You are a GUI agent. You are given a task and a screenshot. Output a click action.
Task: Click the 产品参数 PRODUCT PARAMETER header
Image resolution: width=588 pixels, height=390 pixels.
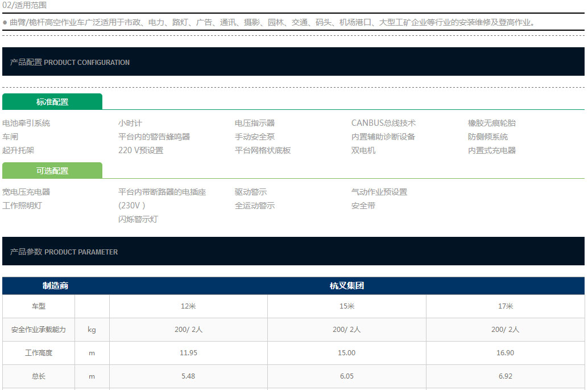pos(293,251)
